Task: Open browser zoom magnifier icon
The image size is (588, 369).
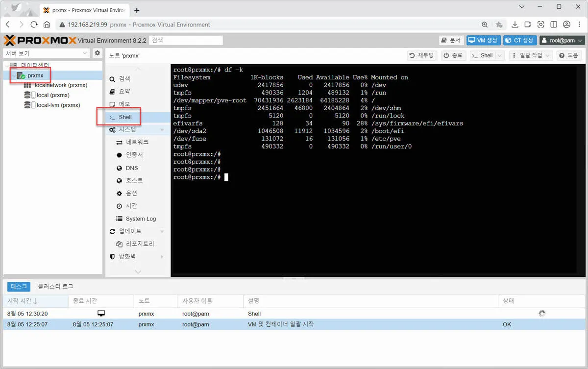Action: (485, 25)
